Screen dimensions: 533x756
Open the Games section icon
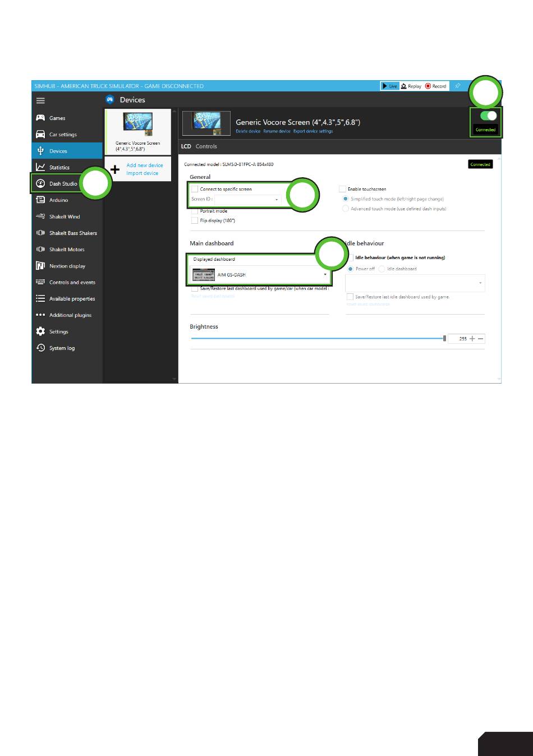pyautogui.click(x=40, y=118)
